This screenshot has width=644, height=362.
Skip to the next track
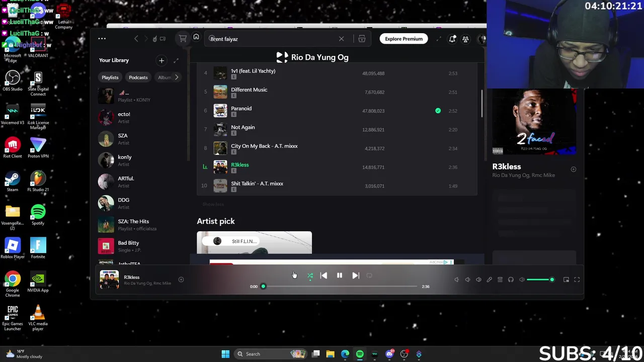coord(356,276)
